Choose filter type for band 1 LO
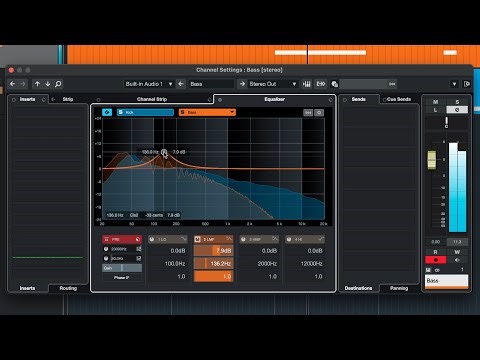 click(x=184, y=239)
